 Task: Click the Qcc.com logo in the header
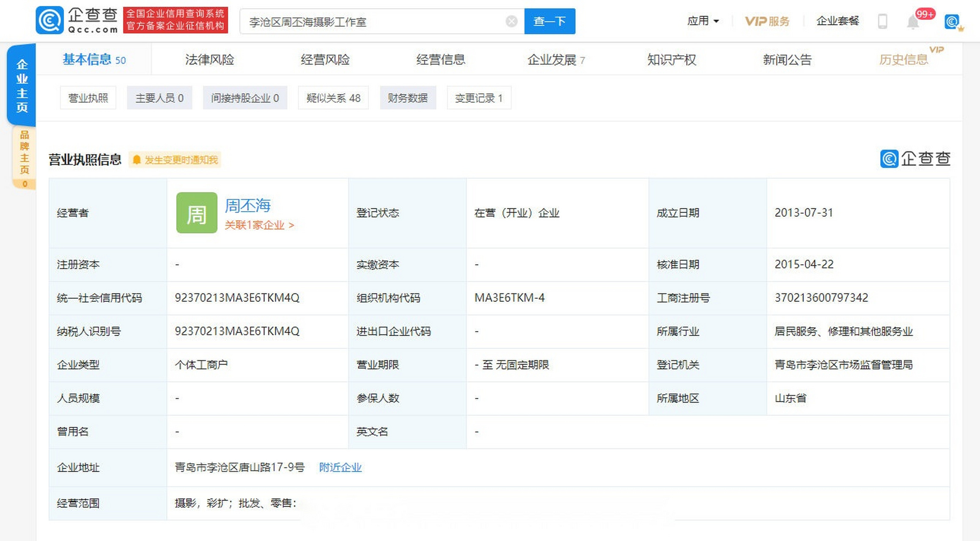click(x=77, y=20)
